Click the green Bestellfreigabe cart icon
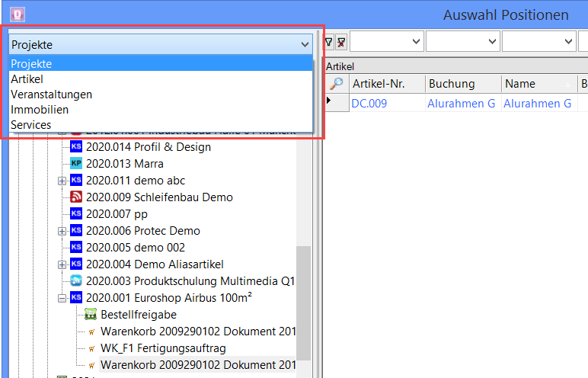588x378 pixels. click(91, 315)
